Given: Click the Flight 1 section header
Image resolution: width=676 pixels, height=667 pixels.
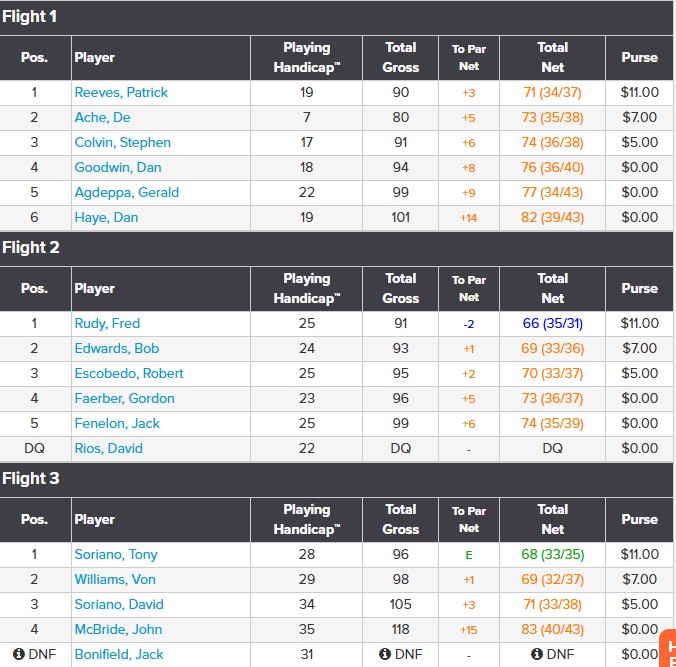Looking at the screenshot, I should 31,16.
